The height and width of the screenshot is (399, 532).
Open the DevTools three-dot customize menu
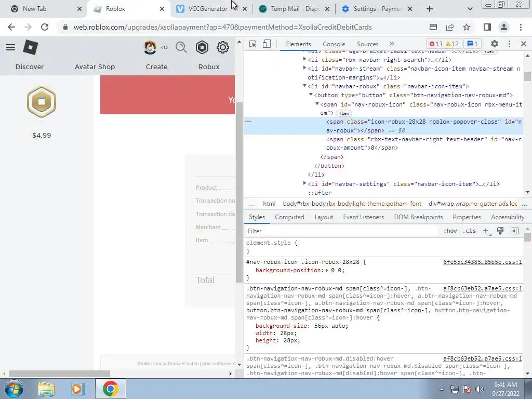[x=509, y=44]
